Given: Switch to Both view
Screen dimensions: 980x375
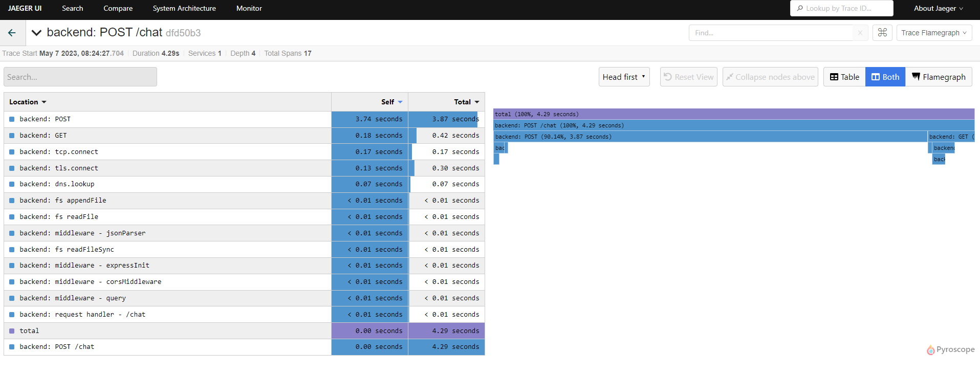Looking at the screenshot, I should (x=885, y=77).
